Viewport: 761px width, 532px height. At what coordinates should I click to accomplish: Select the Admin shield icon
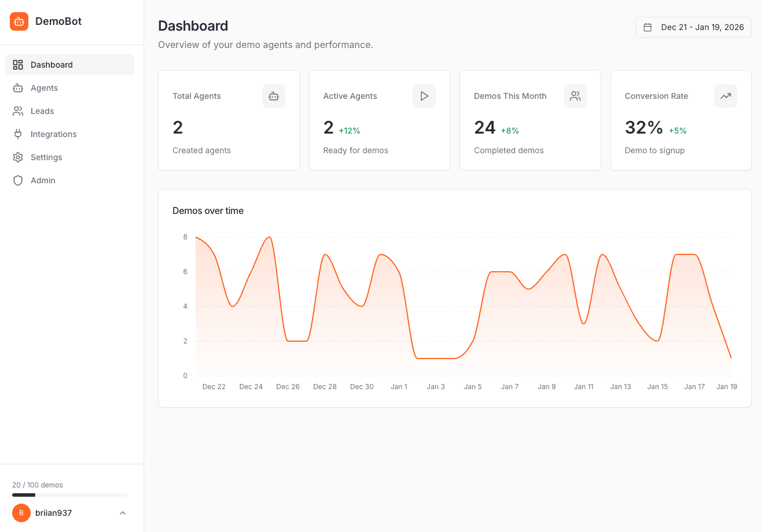point(17,180)
